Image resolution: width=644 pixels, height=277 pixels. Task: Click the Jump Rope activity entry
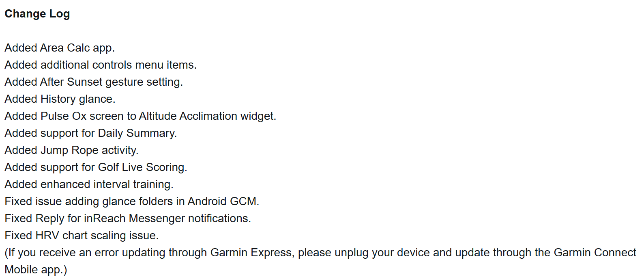click(72, 150)
